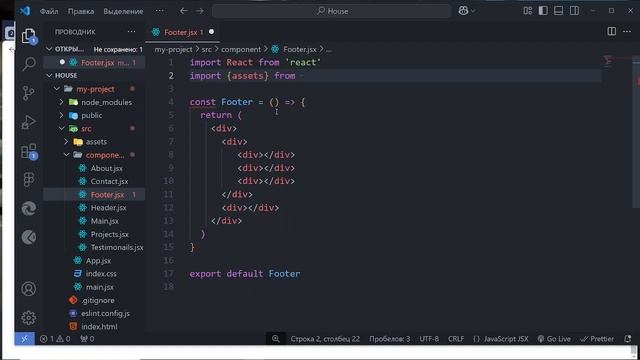Click the Remote window indicator in status bar
This screenshot has width=640, height=360.
pos(24,339)
